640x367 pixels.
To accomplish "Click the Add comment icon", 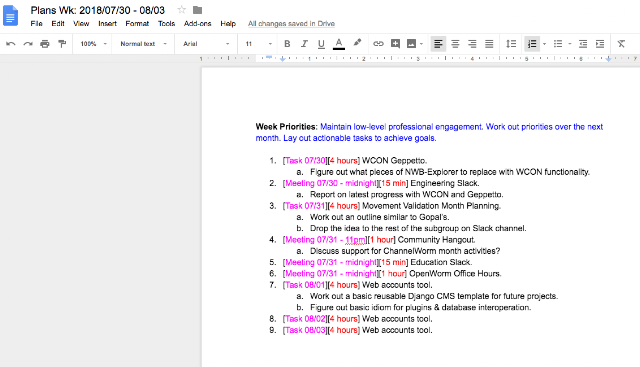I will pyautogui.click(x=395, y=44).
